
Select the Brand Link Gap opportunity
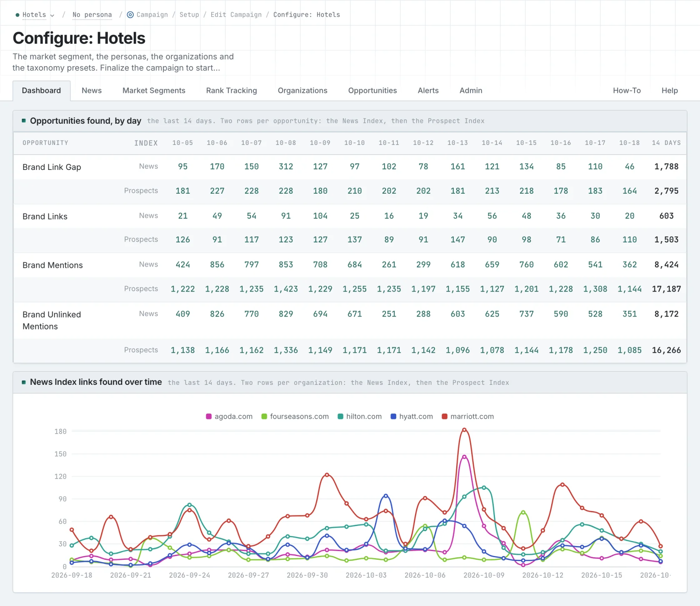point(52,167)
